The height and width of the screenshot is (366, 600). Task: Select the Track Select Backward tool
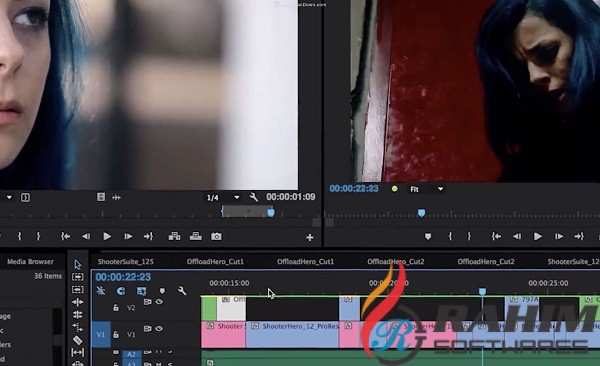78,289
